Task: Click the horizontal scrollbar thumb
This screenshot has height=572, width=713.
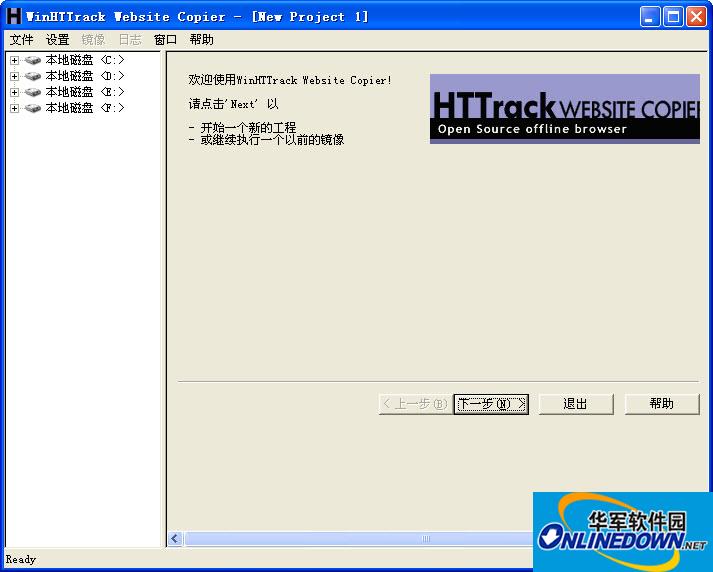Action: tap(359, 539)
